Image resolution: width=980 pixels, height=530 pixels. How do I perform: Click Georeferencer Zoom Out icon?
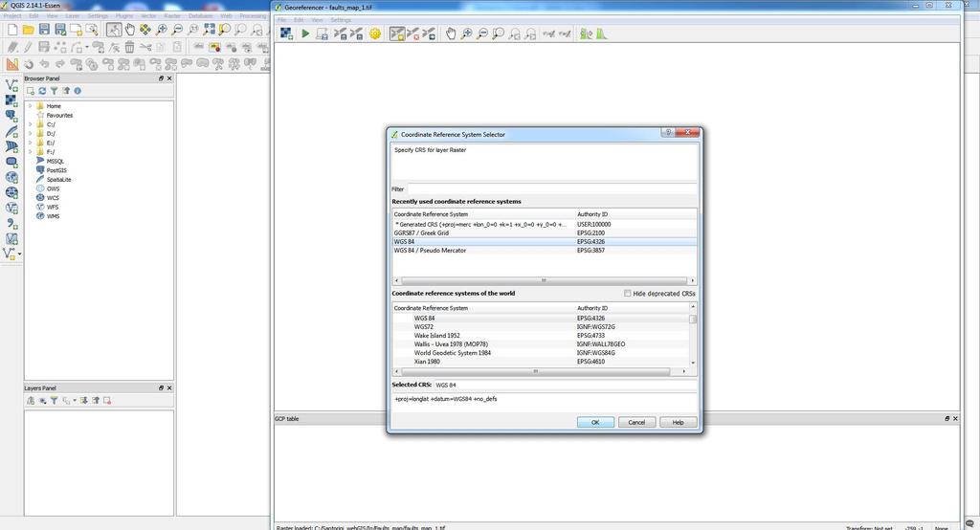point(482,33)
